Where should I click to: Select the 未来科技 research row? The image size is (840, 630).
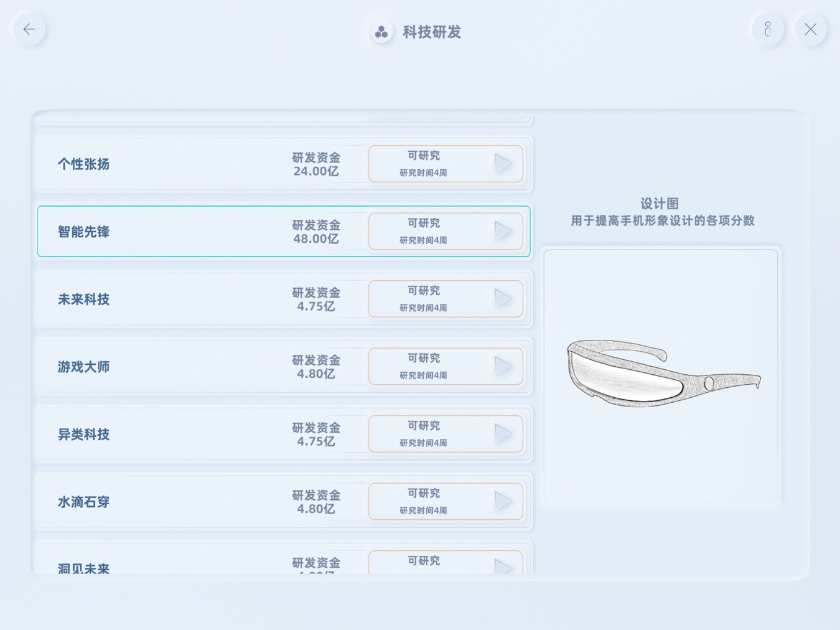click(x=284, y=299)
